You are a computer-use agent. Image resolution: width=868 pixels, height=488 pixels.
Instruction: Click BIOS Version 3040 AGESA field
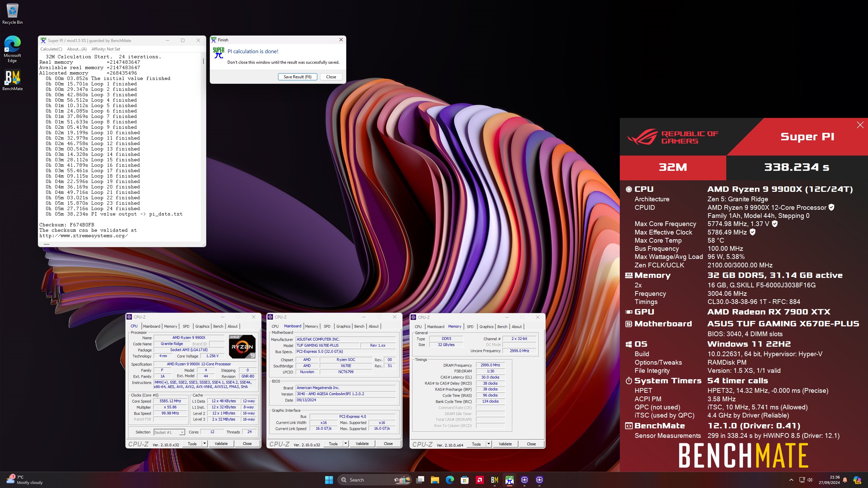[346, 394]
